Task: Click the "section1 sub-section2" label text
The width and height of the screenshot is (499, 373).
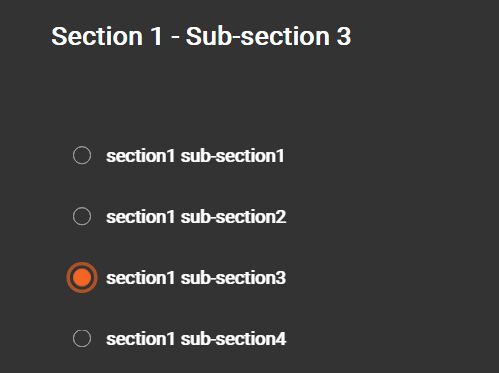Action: pos(196,217)
